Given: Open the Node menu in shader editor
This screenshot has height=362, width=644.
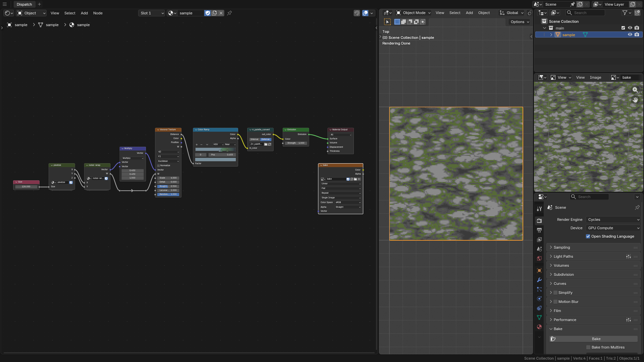Looking at the screenshot, I should 98,13.
